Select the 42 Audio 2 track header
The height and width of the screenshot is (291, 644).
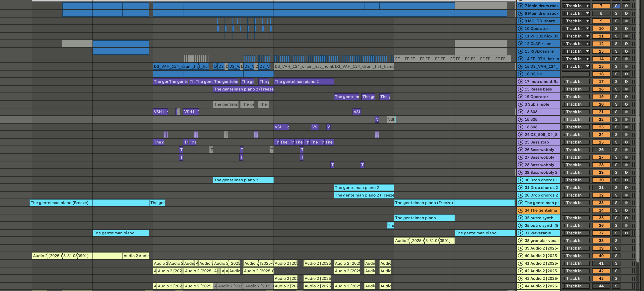click(x=539, y=271)
